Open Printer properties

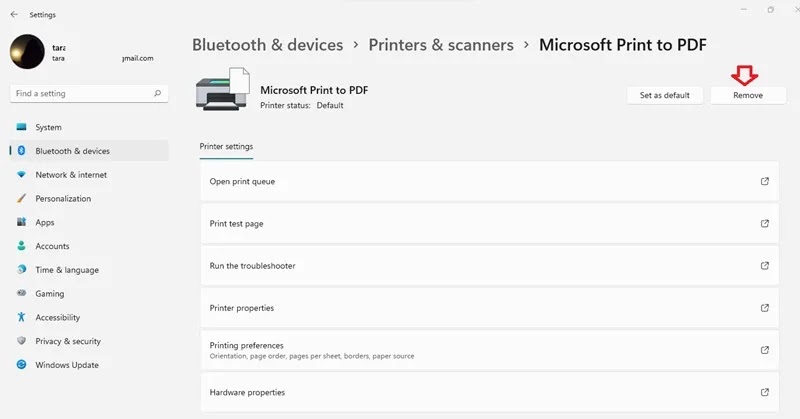(489, 308)
